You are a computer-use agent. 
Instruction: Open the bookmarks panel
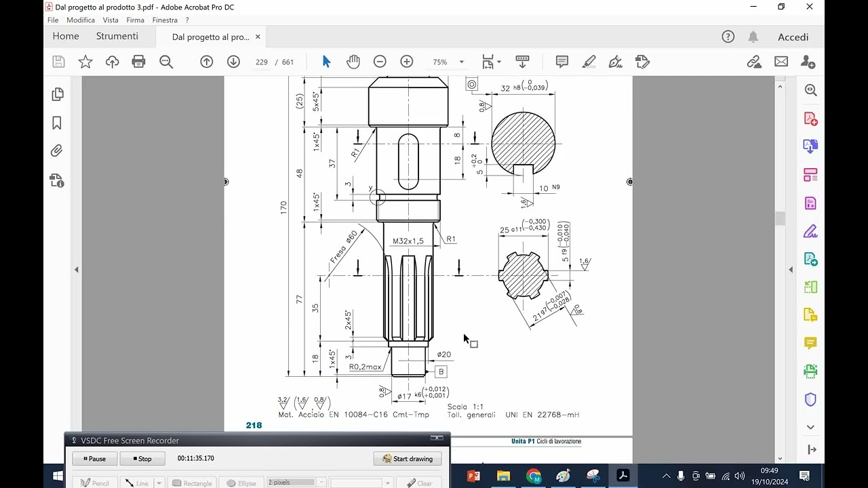pyautogui.click(x=57, y=123)
